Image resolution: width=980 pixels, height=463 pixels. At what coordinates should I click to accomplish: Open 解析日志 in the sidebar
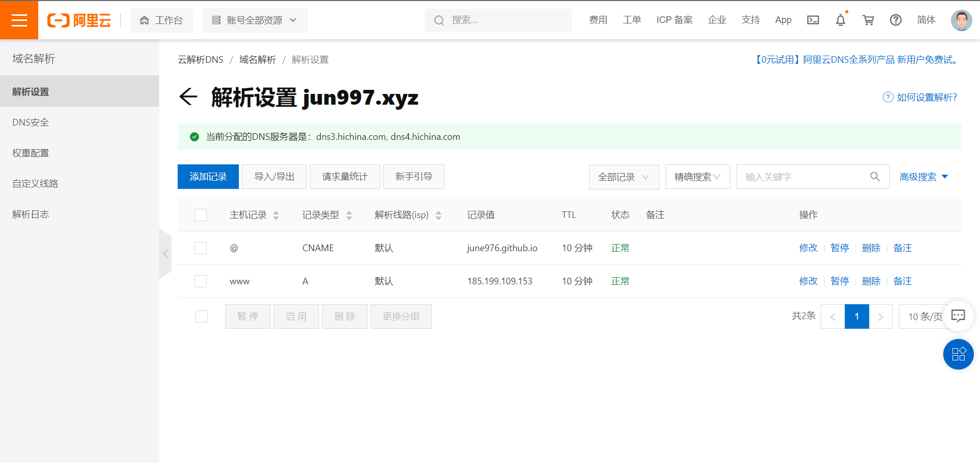(x=31, y=214)
